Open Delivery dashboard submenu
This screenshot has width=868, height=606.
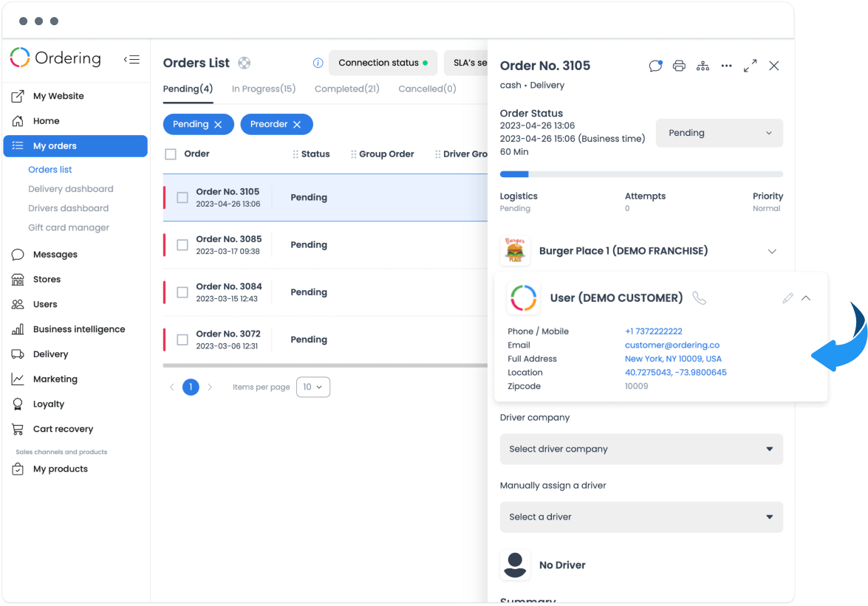[71, 189]
